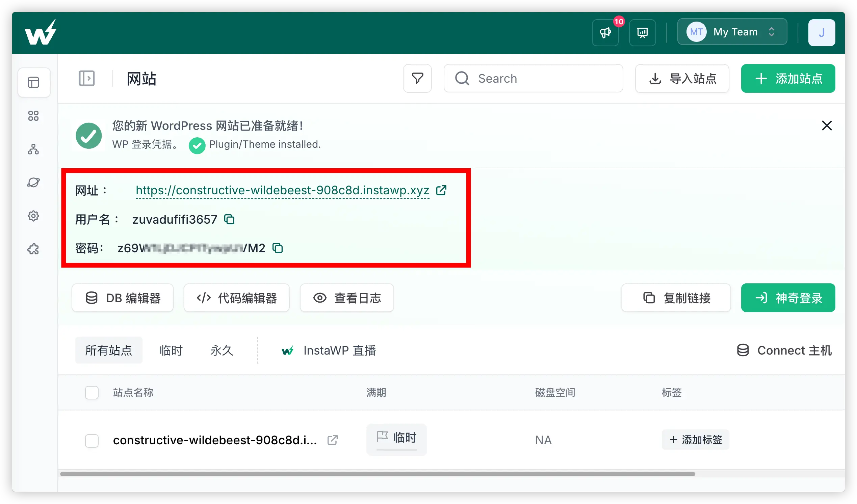
Task: Click the horizontal scrollbar at bottom
Action: click(x=378, y=474)
